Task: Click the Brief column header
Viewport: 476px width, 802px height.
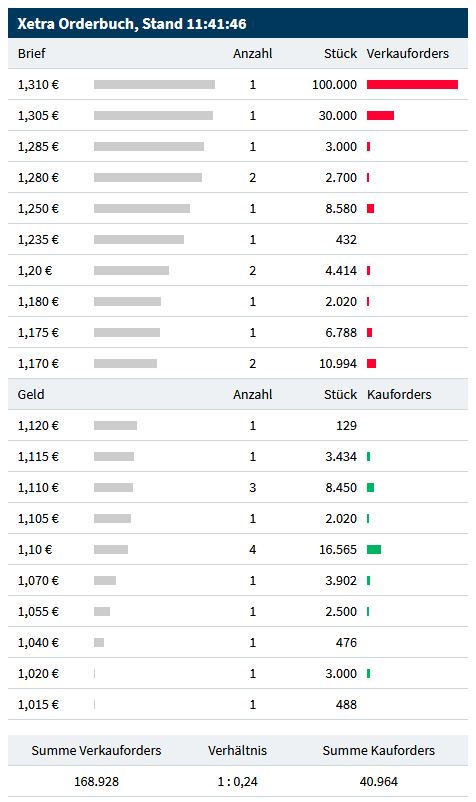Action: click(32, 53)
